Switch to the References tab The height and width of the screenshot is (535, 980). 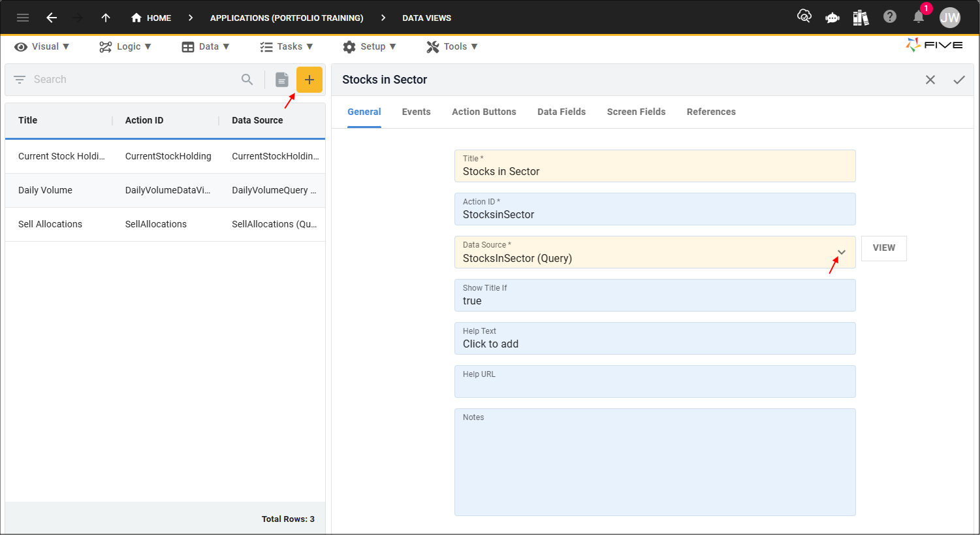pos(711,112)
